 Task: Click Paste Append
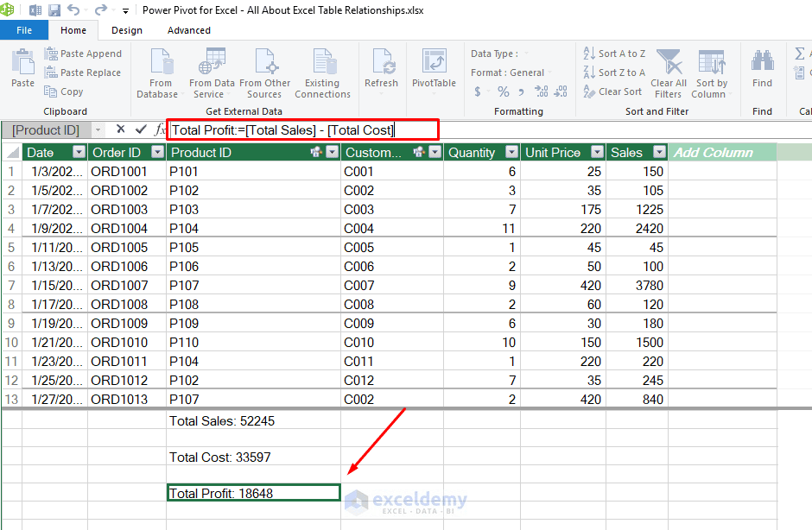click(x=84, y=54)
